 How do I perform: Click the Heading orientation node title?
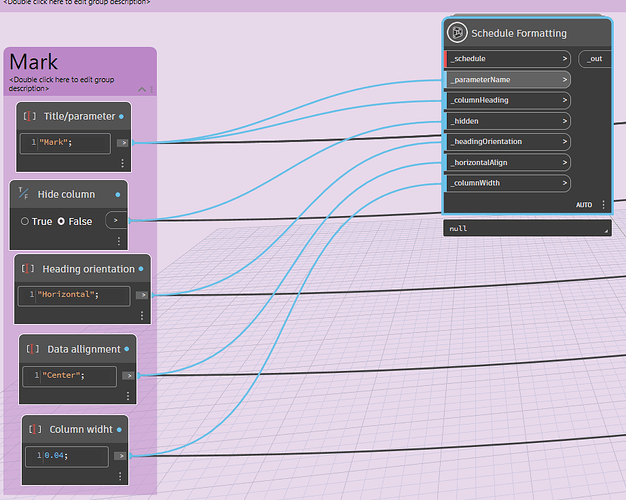point(88,269)
